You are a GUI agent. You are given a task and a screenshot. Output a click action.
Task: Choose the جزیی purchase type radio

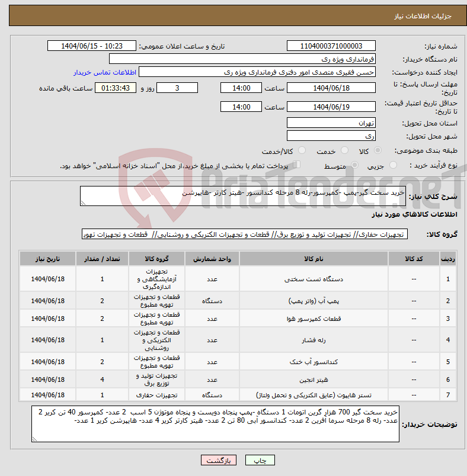coord(393,165)
